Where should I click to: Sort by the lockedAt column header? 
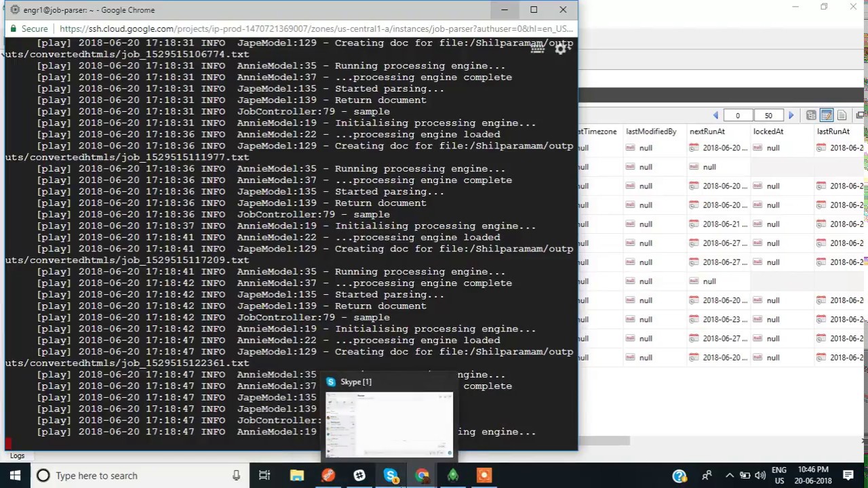coord(768,131)
